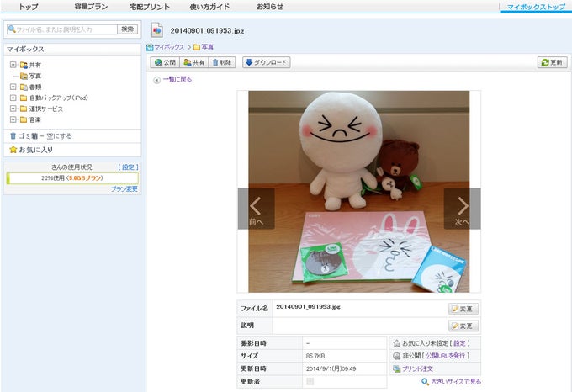The width and height of the screenshot is (572, 392).
Task: Select the 写真 folder in tree
Action: [x=30, y=76]
